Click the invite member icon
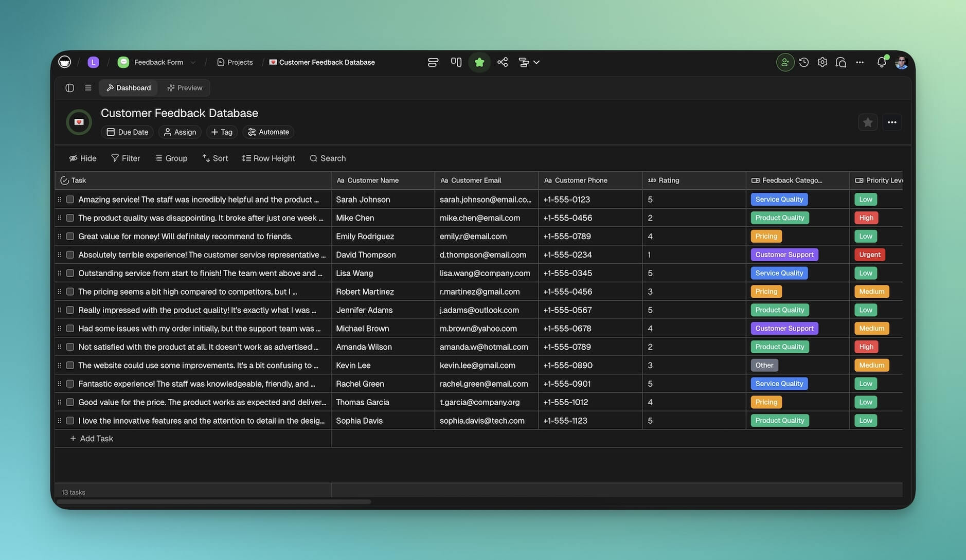966x560 pixels. [x=784, y=62]
